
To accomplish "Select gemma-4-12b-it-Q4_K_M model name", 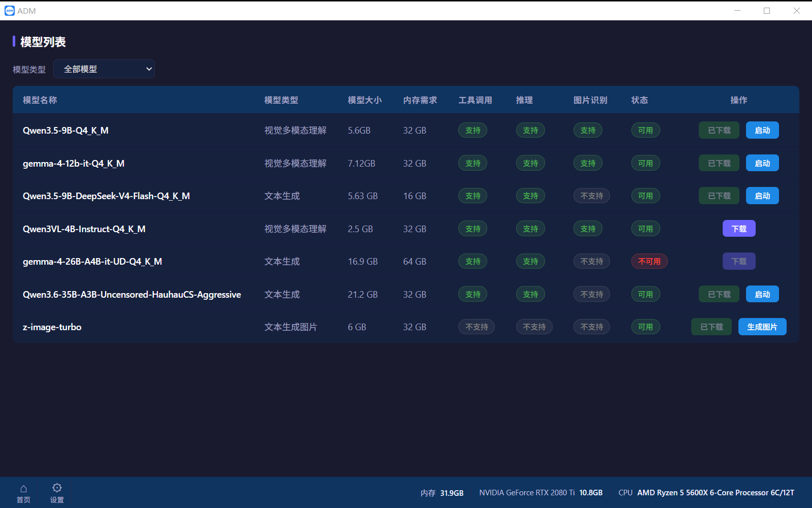I will coord(74,164).
